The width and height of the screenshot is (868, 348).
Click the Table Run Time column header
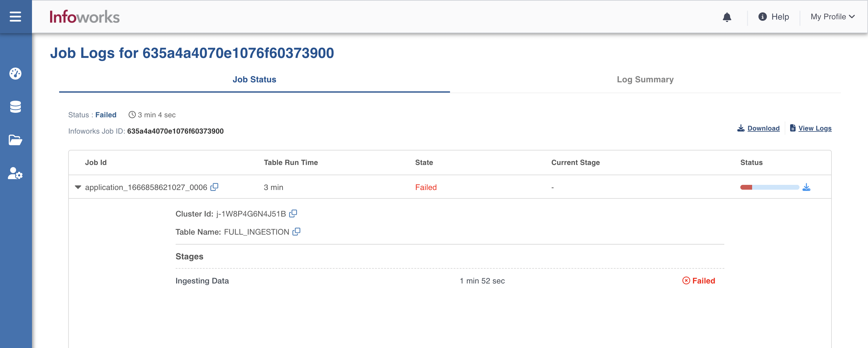click(290, 162)
